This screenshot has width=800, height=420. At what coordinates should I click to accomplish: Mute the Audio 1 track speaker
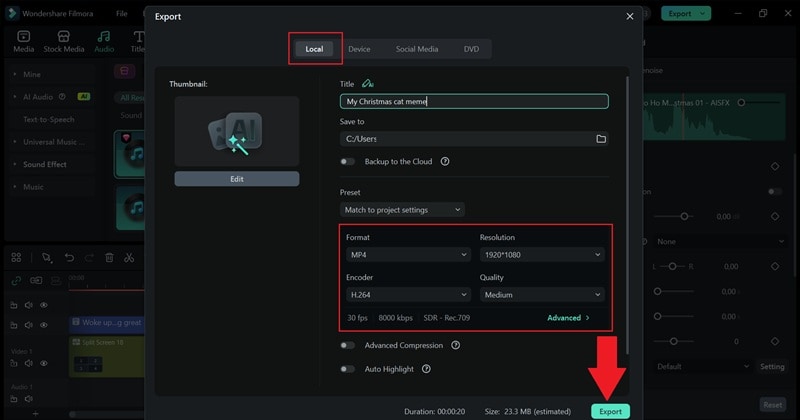(x=29, y=399)
